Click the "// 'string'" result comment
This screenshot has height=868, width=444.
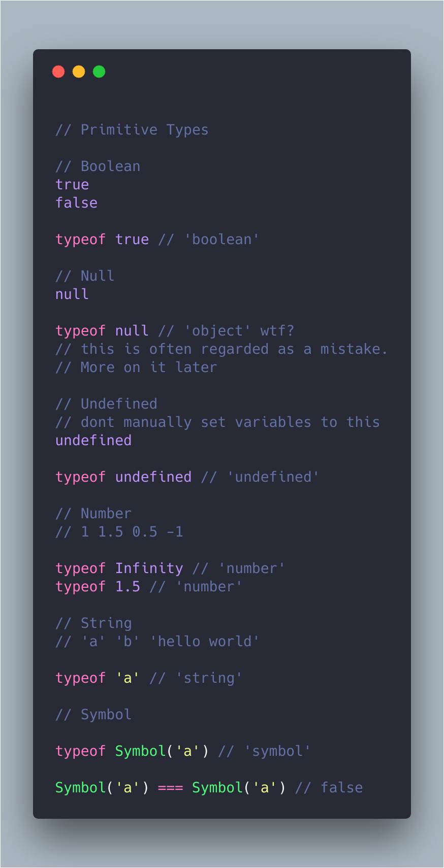point(196,678)
